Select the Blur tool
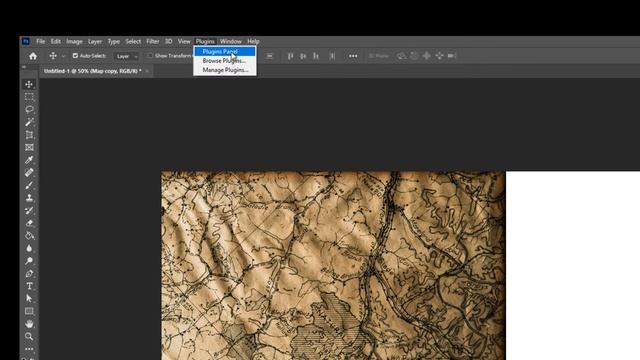The height and width of the screenshot is (360, 640). click(x=29, y=249)
